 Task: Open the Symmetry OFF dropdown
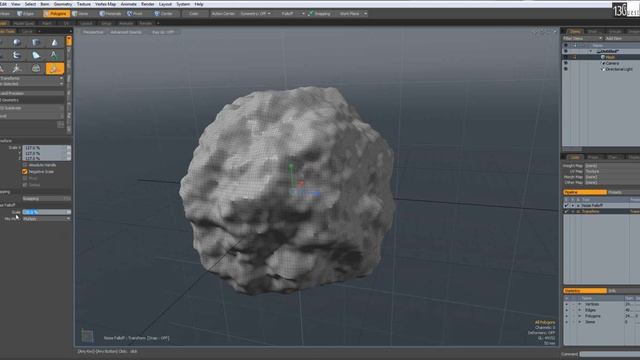click(x=255, y=13)
